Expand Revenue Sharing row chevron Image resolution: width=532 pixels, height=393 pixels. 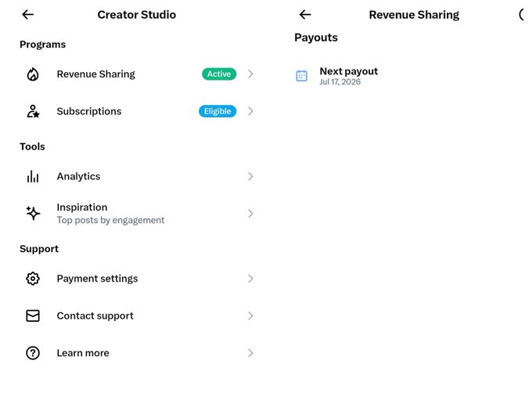click(x=250, y=74)
